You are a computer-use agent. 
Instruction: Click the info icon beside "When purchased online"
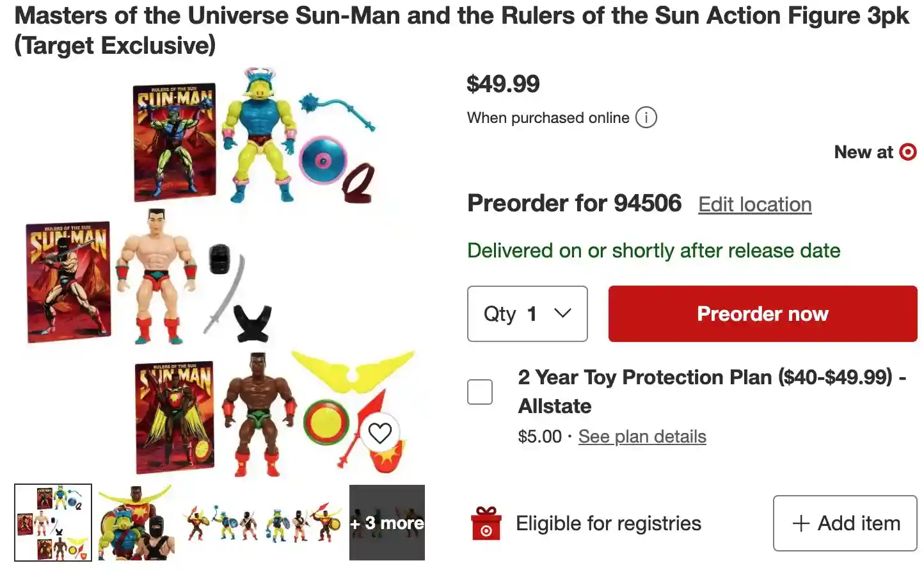tap(646, 118)
